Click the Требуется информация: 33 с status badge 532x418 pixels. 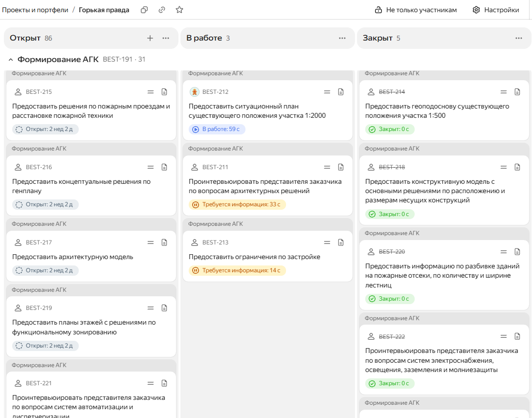[x=237, y=205]
